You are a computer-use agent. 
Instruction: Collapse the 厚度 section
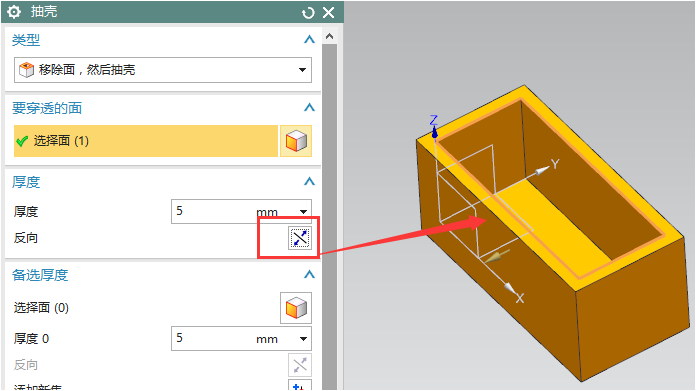309,181
